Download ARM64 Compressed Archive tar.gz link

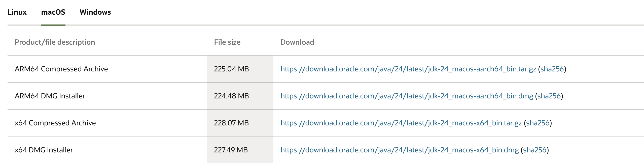point(408,69)
